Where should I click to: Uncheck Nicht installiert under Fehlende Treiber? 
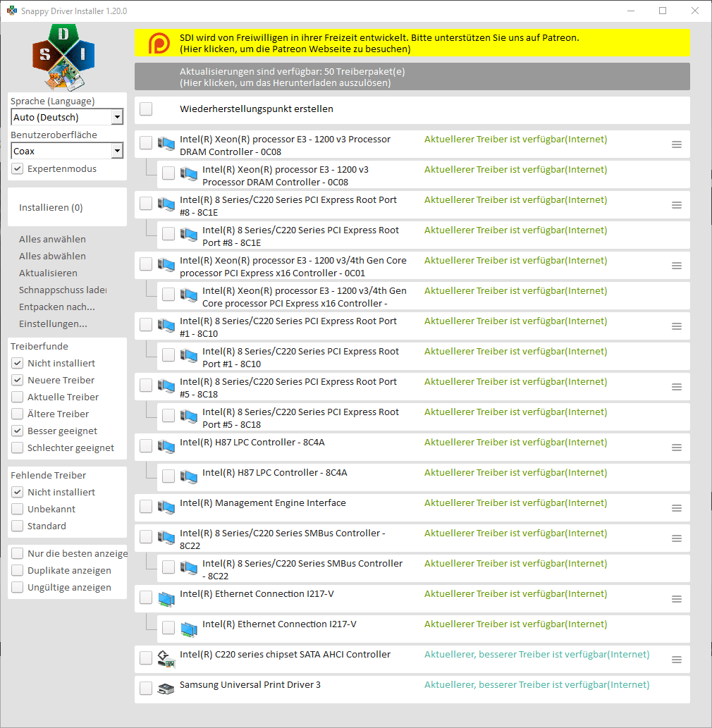pos(17,492)
